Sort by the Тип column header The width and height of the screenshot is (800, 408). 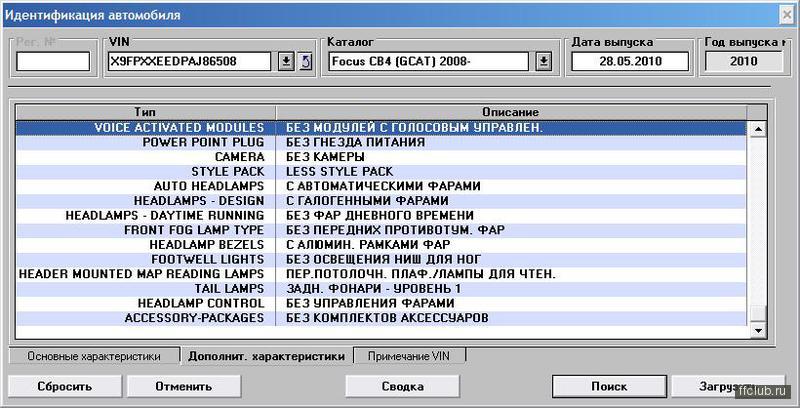[145, 112]
